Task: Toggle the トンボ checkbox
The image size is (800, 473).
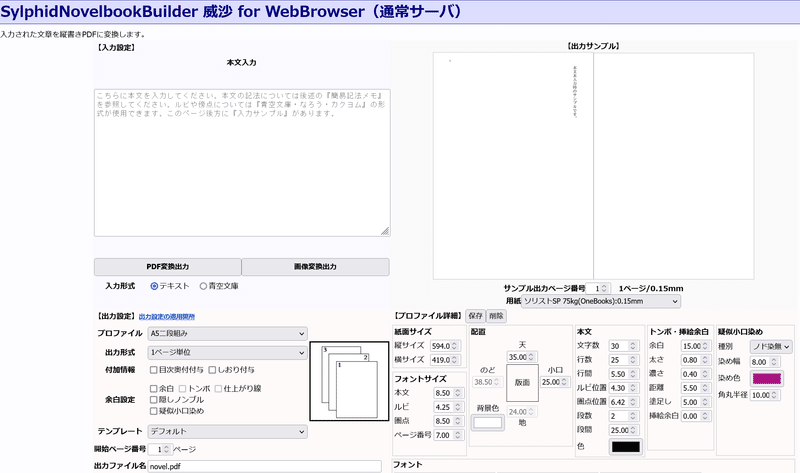Action: 183,389
